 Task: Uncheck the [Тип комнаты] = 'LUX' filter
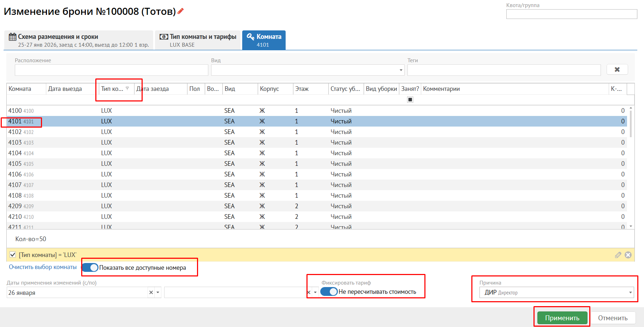(x=13, y=255)
